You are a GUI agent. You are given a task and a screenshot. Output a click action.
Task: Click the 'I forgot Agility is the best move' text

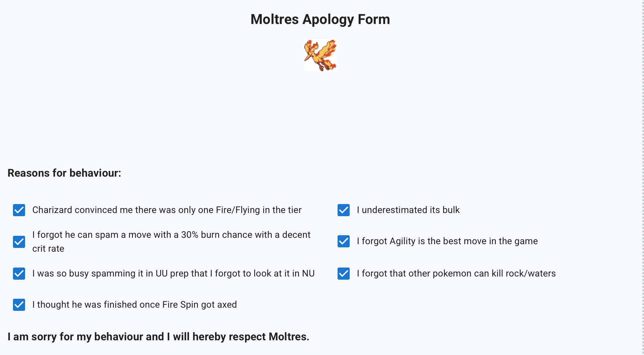(447, 241)
